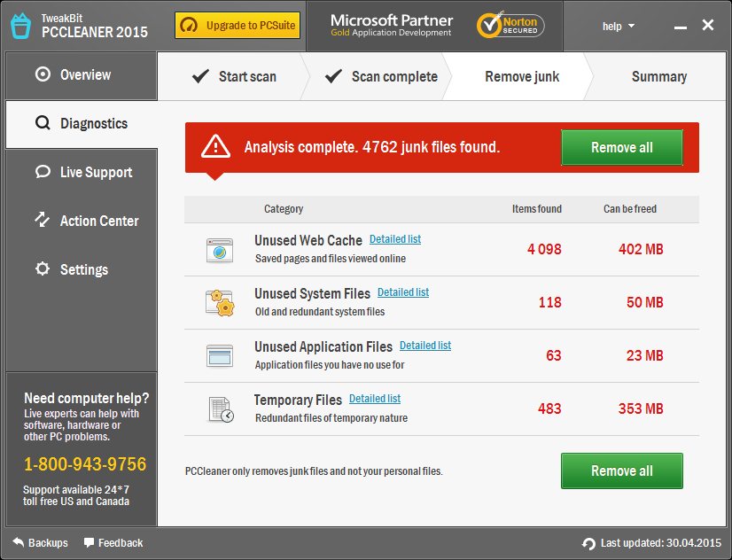Click the Action Center arrows icon
Viewport: 732px width, 560px height.
coord(43,220)
